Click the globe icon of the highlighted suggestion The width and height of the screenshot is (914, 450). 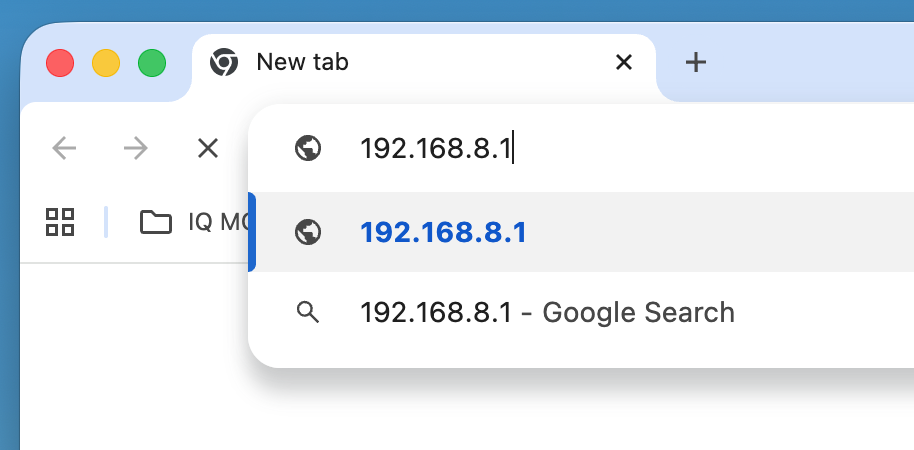[x=308, y=232]
